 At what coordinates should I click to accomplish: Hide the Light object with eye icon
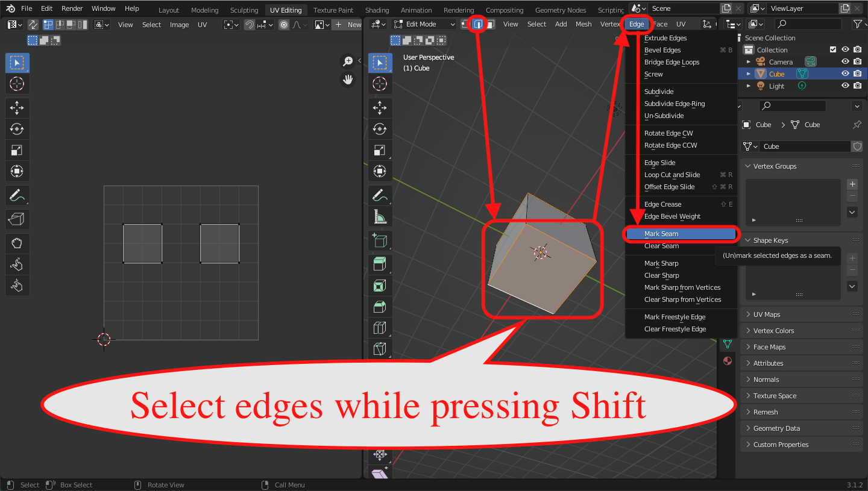coord(845,86)
